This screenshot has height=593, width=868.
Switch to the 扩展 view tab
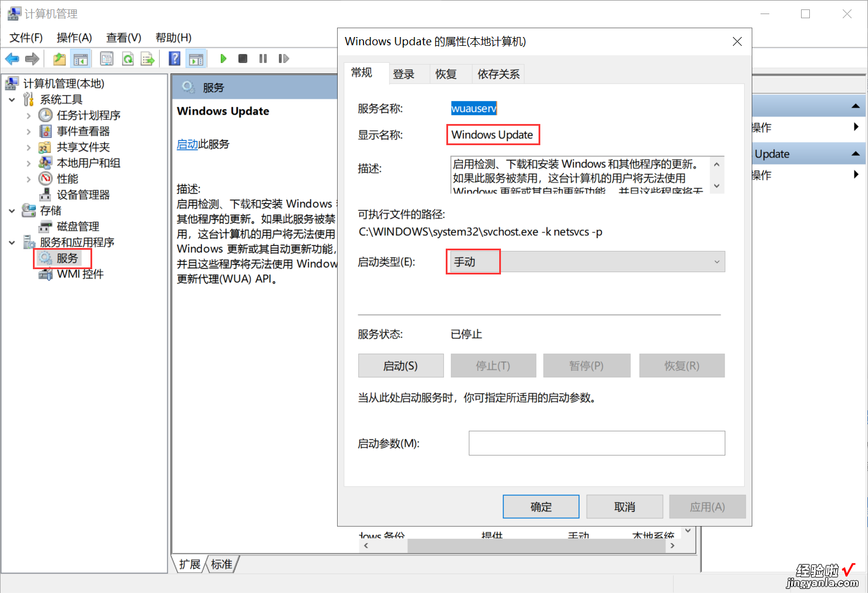point(190,564)
